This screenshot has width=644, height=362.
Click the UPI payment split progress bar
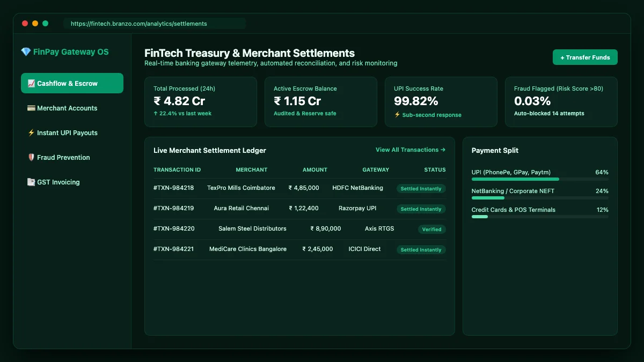click(540, 179)
